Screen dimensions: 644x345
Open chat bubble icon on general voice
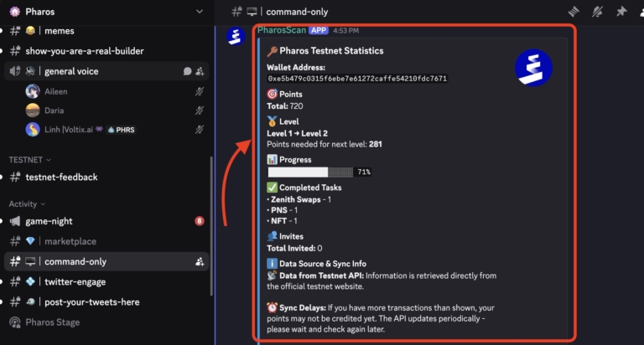(187, 71)
